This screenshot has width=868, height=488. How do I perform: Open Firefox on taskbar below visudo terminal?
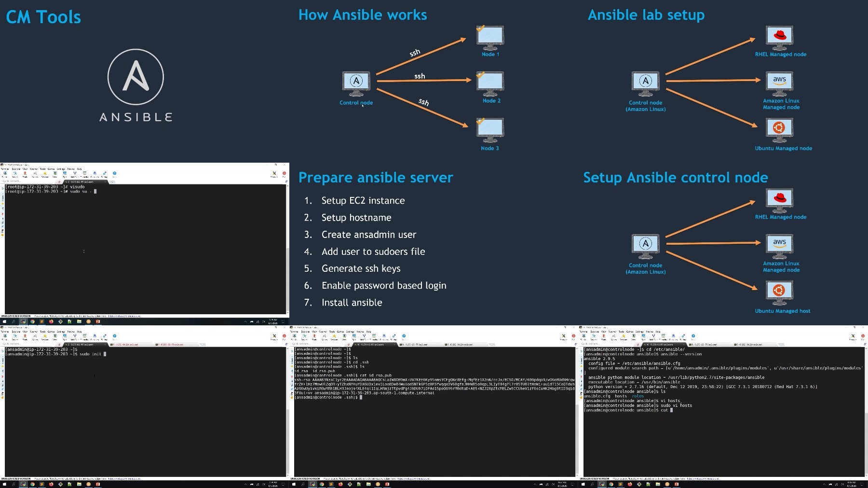(x=51, y=321)
